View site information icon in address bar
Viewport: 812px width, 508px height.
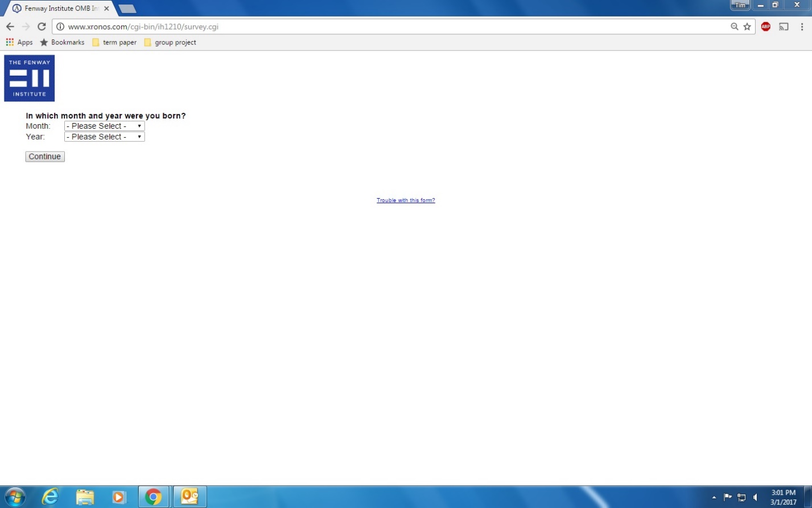click(60, 27)
